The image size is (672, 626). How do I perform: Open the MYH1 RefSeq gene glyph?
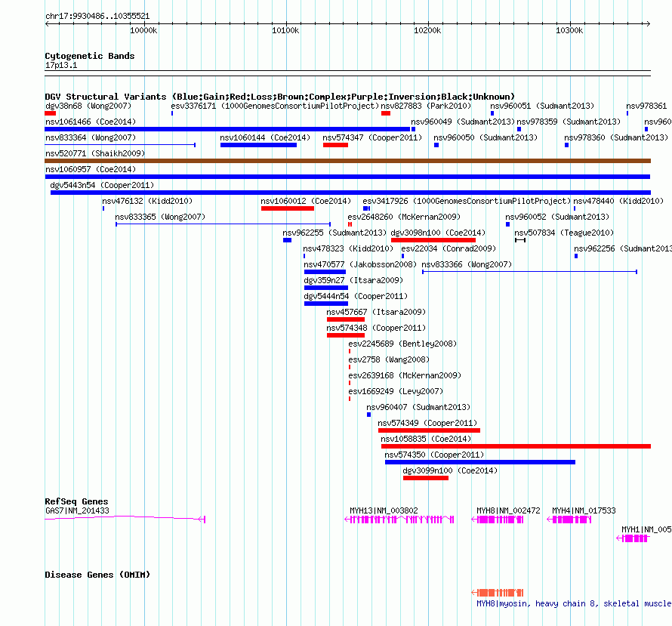(633, 538)
